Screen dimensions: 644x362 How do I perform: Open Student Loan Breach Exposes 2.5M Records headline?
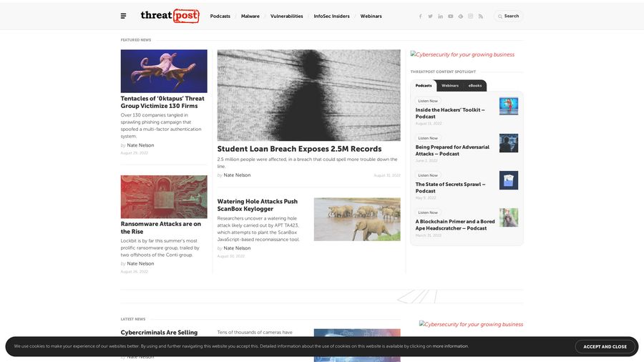(299, 149)
